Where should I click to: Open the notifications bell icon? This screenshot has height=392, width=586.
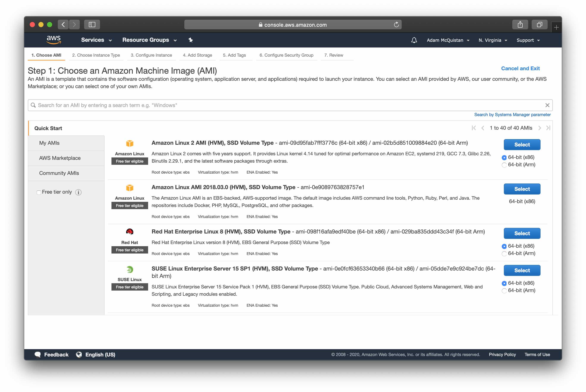tap(414, 40)
